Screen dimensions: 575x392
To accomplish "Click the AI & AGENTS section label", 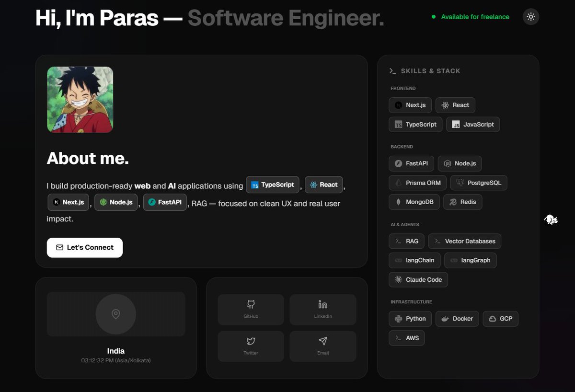I will point(405,225).
